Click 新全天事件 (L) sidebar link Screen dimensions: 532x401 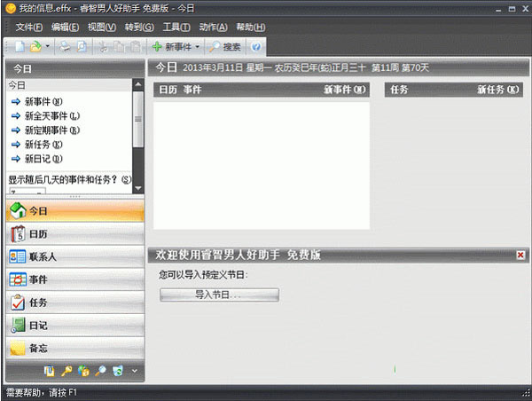(52, 116)
